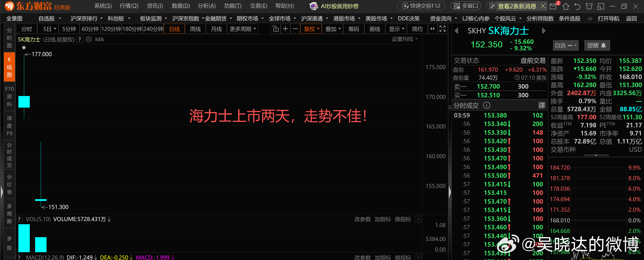Viewport: 644px width, 260px height.
Task: Expand the 更多周期 dropdown
Action: [243, 29]
